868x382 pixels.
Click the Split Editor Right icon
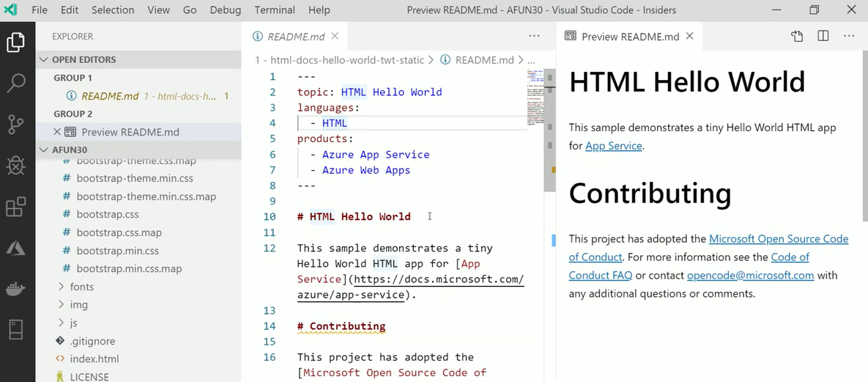[823, 36]
